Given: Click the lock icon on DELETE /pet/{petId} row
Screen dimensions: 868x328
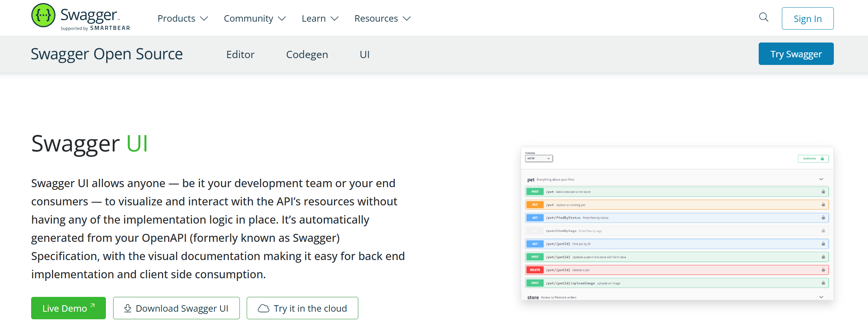Looking at the screenshot, I should 823,270.
